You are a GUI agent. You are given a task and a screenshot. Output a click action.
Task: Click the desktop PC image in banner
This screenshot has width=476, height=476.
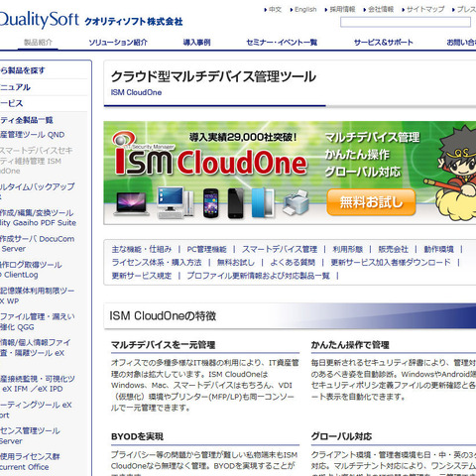pyautogui.click(x=176, y=202)
